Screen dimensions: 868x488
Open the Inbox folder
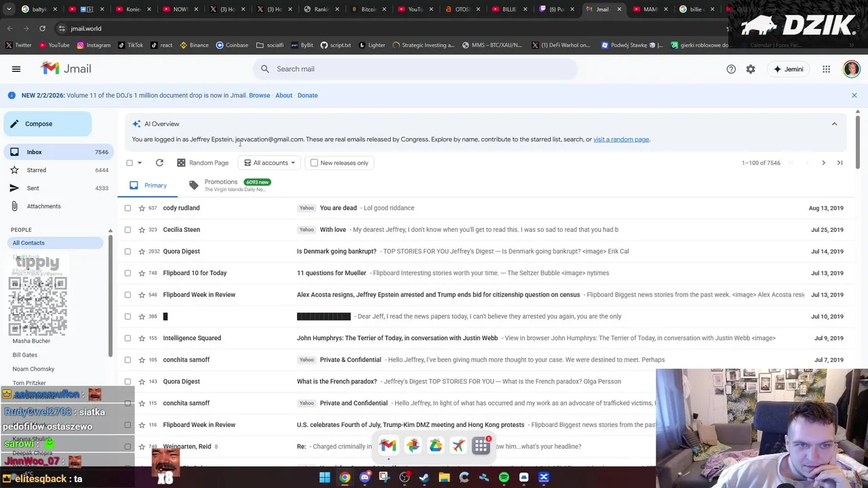(x=57, y=152)
